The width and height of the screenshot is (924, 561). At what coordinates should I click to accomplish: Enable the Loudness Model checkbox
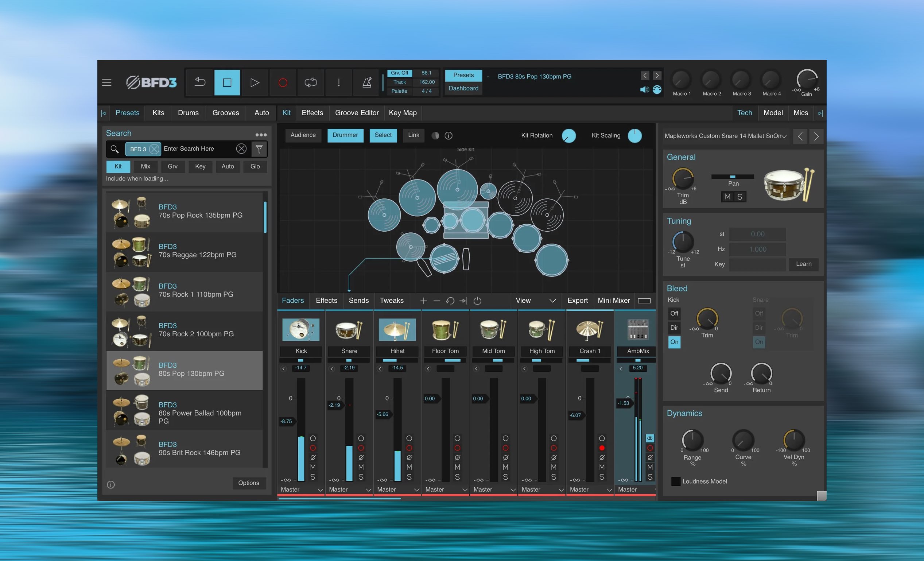coord(675,481)
